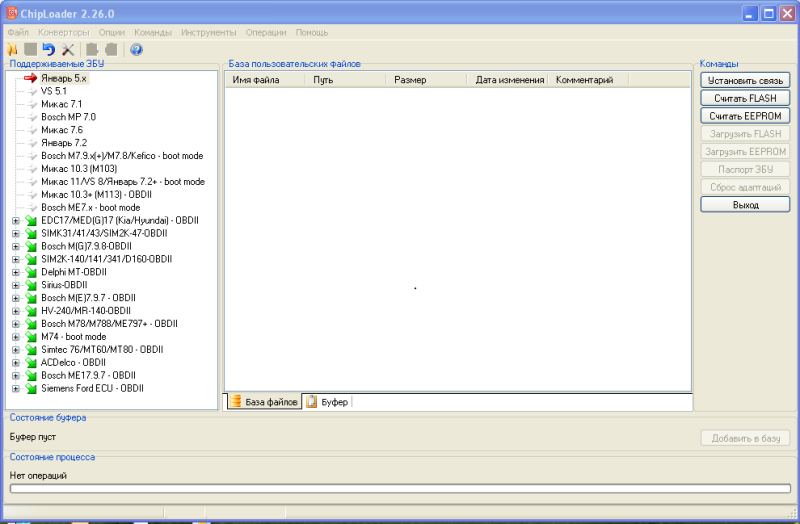800x524 pixels.
Task: Expand the EDC17/MED(G)17 (Kia/Hyundai) tree node
Action: 15,220
